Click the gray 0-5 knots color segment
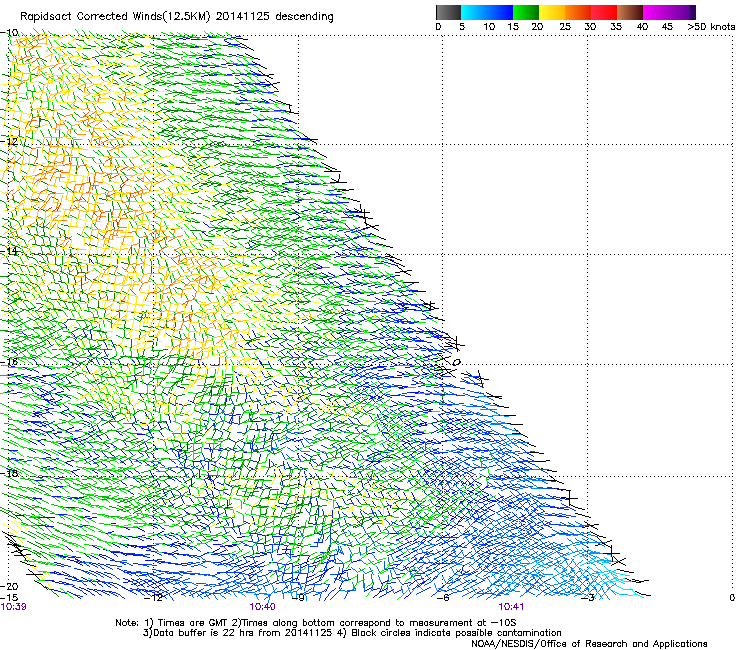 point(448,12)
